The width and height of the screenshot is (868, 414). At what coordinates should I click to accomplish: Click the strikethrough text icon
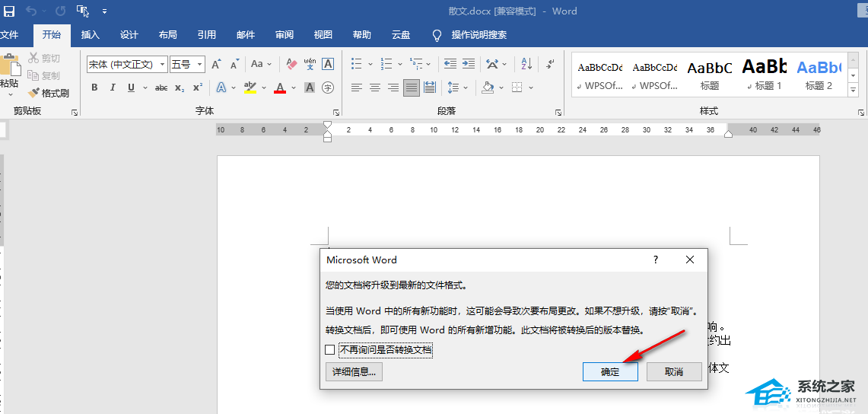pyautogui.click(x=161, y=88)
